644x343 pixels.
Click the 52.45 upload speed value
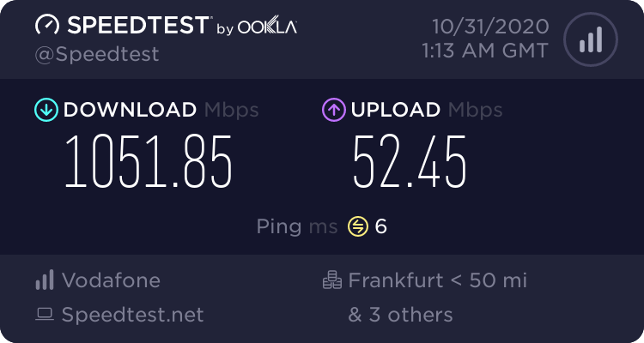point(410,161)
